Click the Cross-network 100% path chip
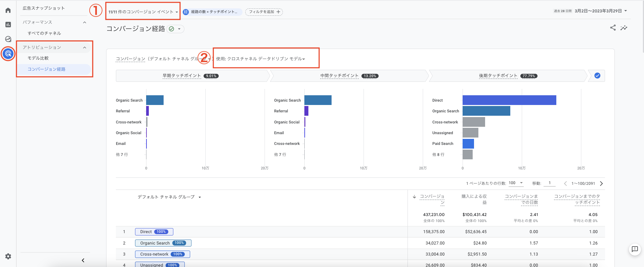 [x=163, y=254]
